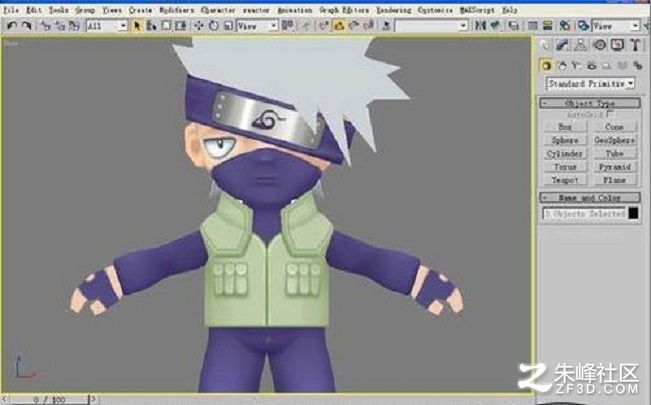The height and width of the screenshot is (405, 651).
Task: Activate the Unlink Selection tool
Action: click(60, 26)
